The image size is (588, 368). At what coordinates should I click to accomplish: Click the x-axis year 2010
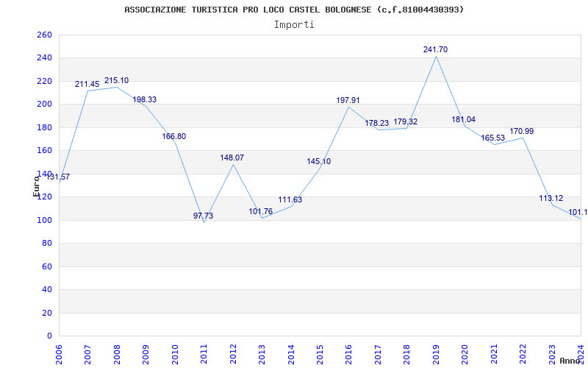click(x=175, y=355)
